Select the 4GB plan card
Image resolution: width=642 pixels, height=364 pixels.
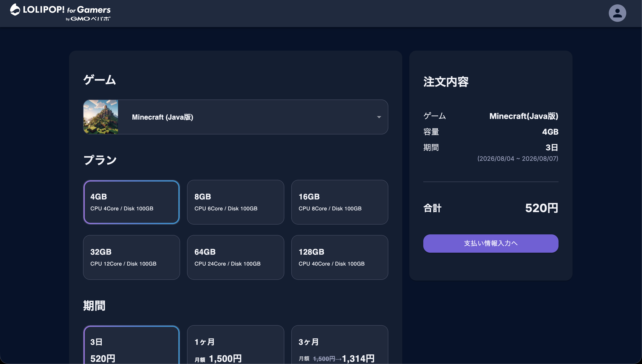(131, 202)
